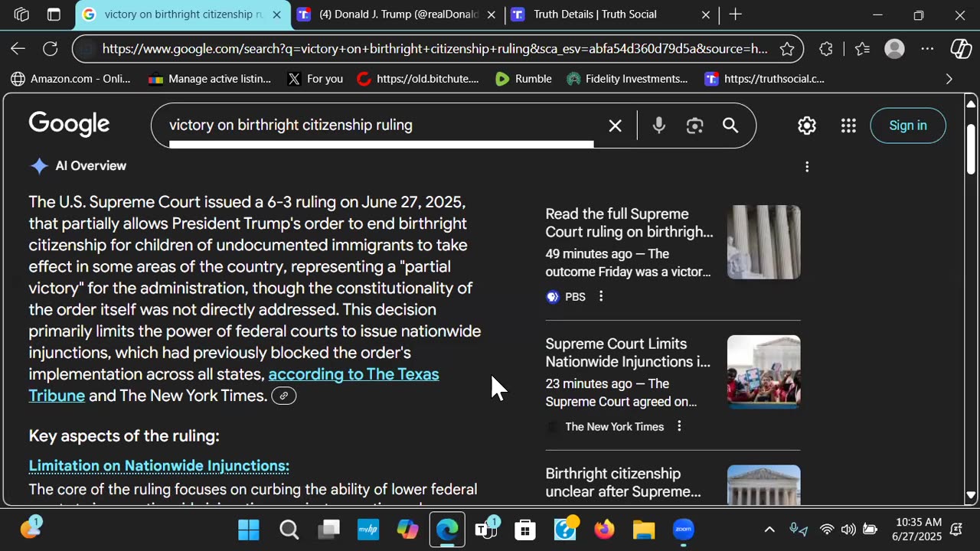
Task: Open AI Overview three-dot options
Action: (x=807, y=167)
